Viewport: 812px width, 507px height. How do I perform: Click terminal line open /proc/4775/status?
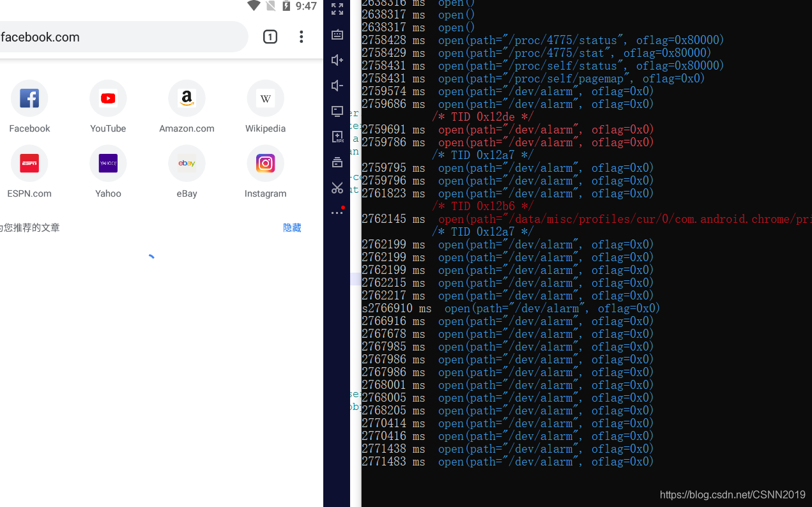point(543,40)
